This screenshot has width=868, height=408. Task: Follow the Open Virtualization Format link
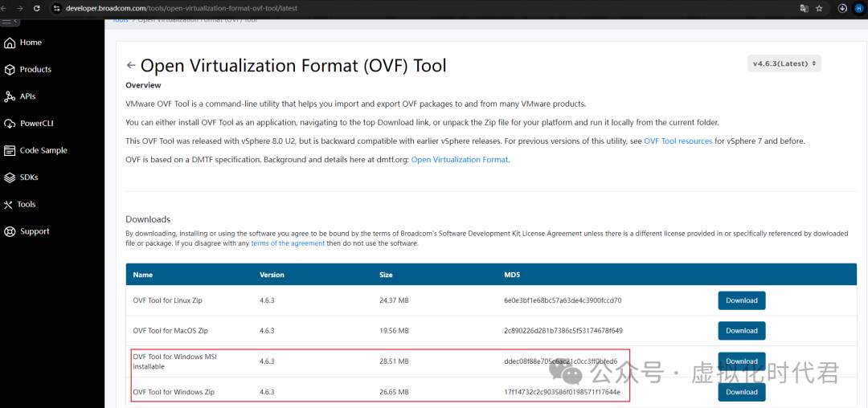tap(459, 160)
